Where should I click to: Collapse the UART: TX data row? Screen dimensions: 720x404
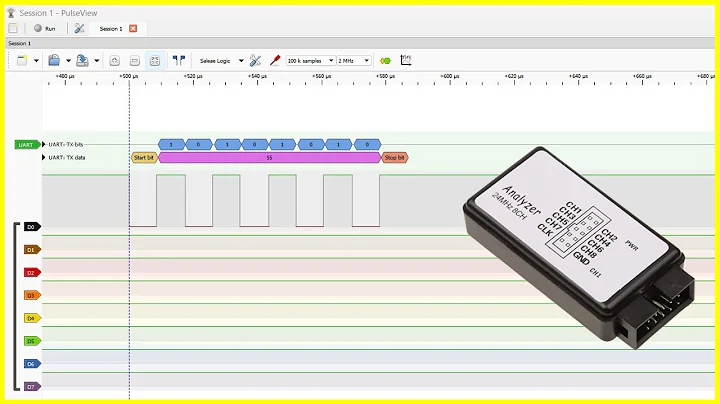44,157
